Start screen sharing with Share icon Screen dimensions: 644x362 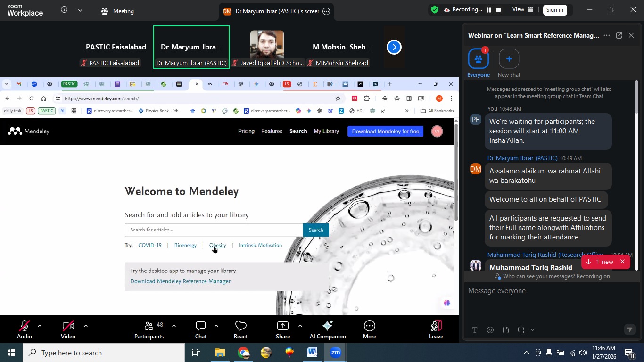(282, 329)
